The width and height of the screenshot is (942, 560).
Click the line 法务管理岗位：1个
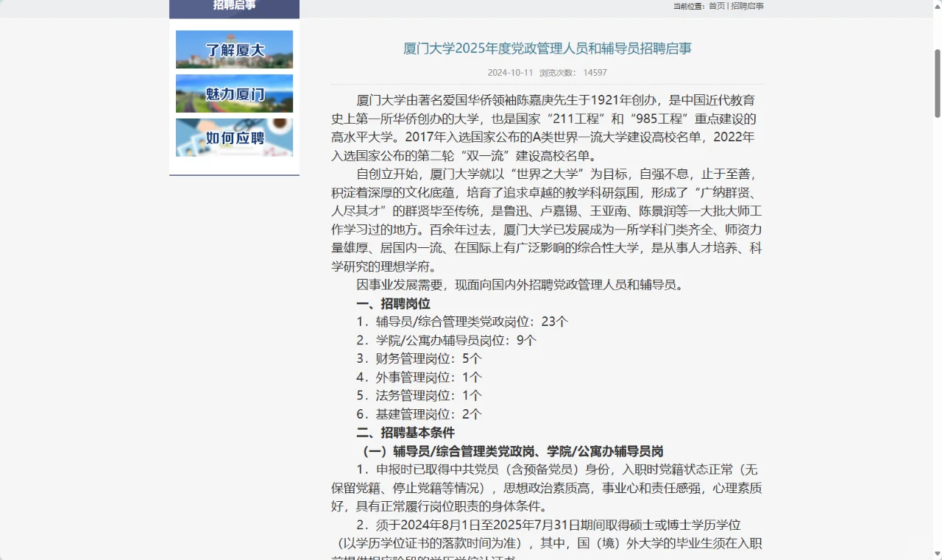click(x=419, y=396)
